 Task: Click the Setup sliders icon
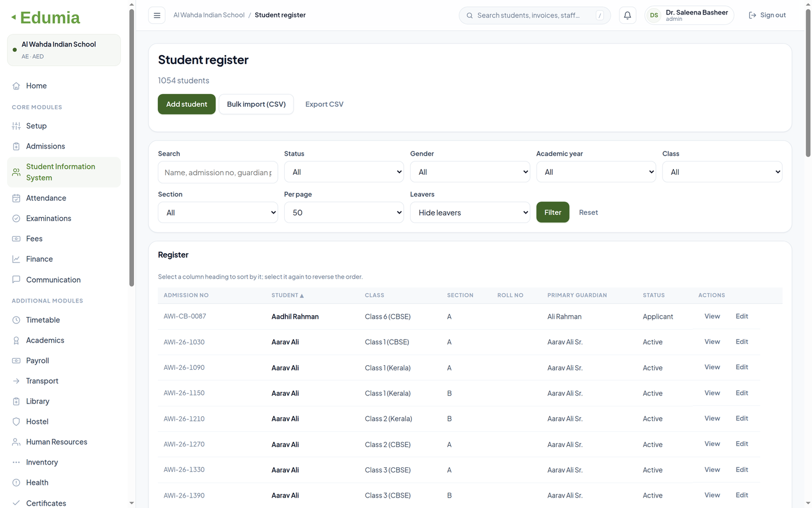pos(16,126)
